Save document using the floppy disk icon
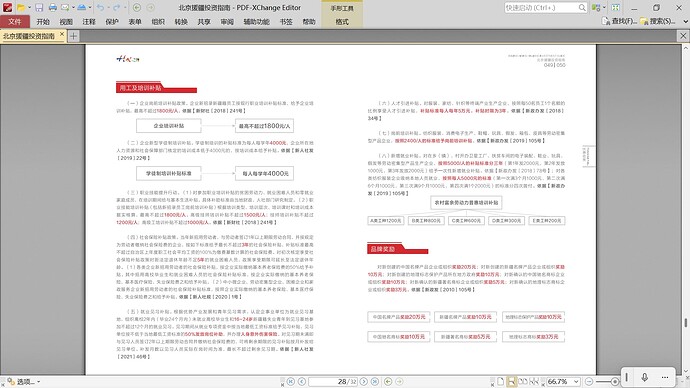The width and height of the screenshot is (690, 388). coord(39,7)
